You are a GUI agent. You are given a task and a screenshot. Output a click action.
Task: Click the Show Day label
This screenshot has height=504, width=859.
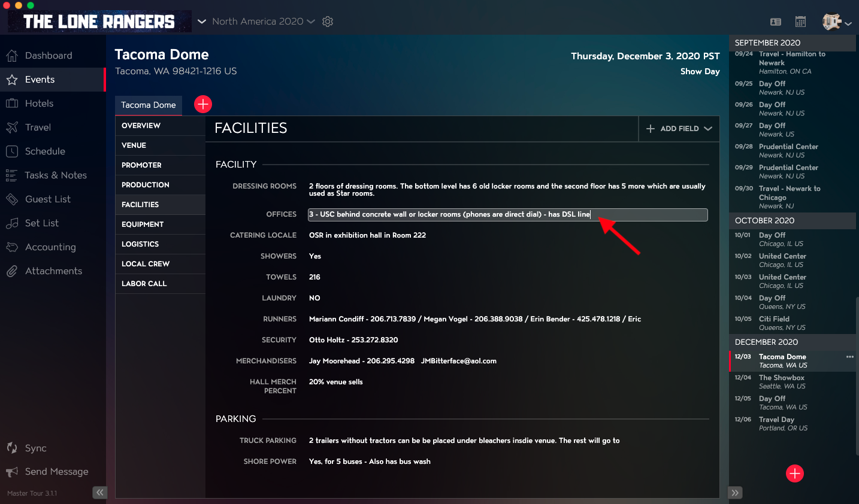click(x=700, y=71)
